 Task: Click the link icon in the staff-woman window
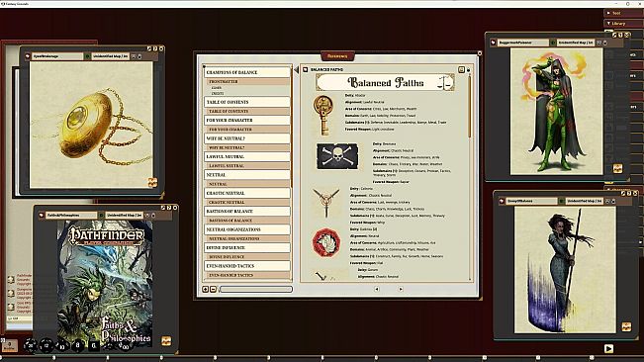(x=502, y=201)
